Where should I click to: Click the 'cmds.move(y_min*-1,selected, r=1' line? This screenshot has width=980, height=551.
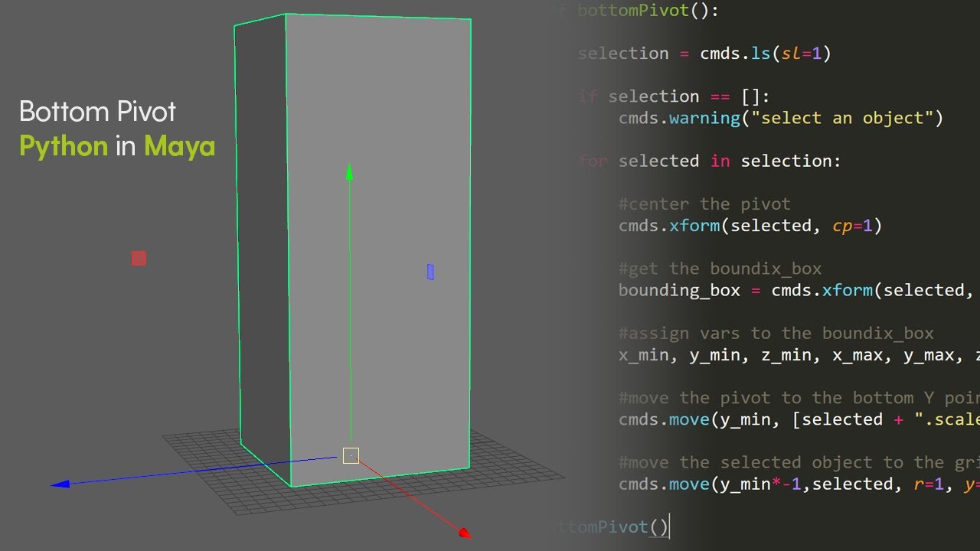799,484
